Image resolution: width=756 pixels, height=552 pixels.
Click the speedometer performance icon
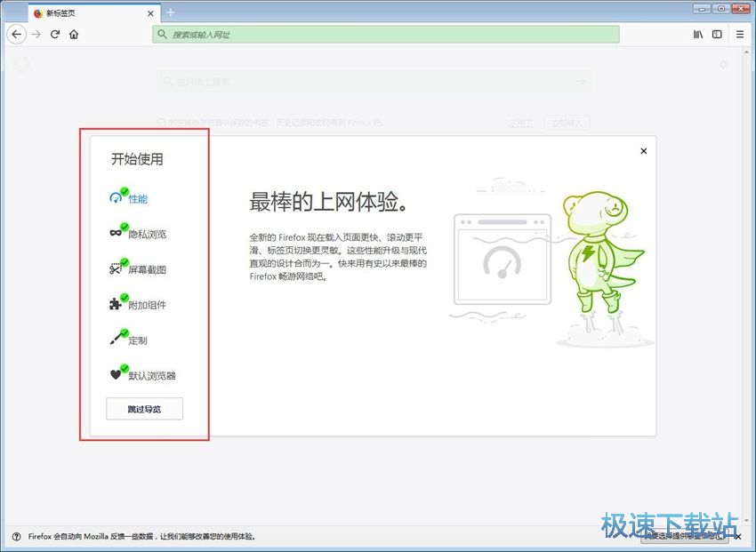pos(116,198)
